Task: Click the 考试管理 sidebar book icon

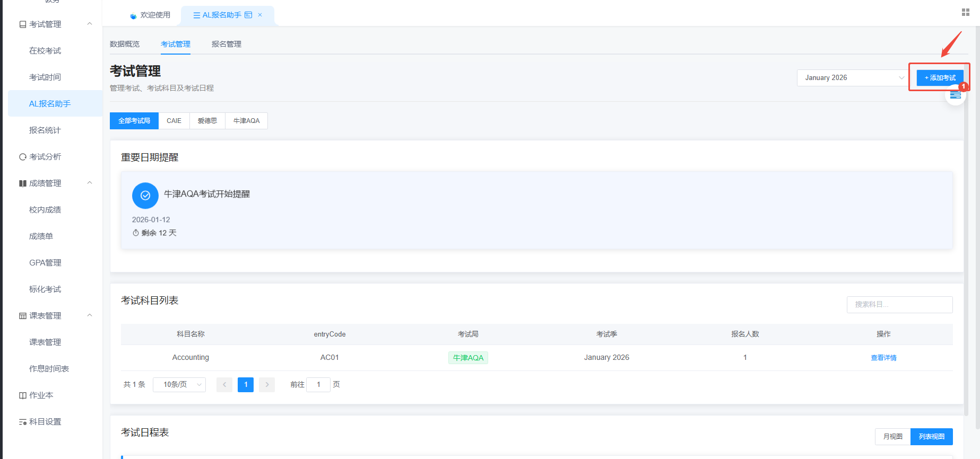Action: [23, 24]
